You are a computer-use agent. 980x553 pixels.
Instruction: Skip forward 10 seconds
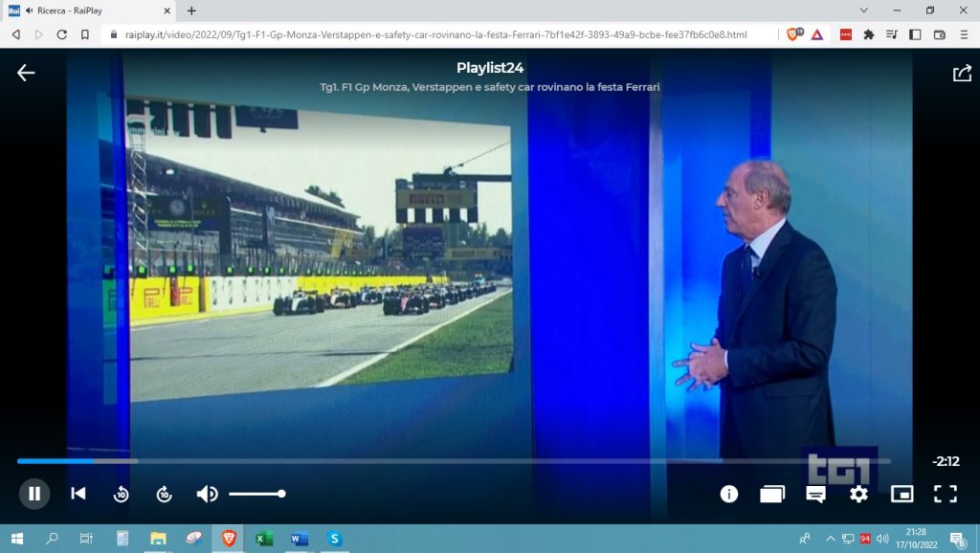[164, 494]
